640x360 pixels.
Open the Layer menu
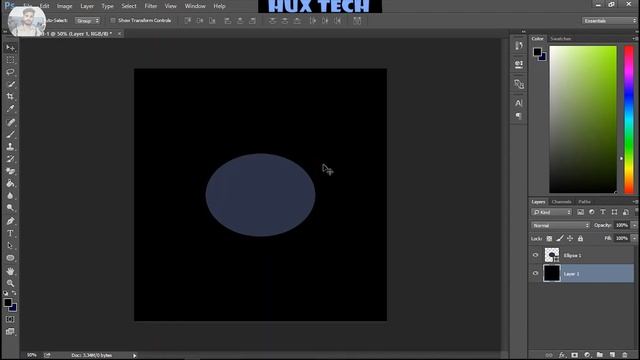point(87,6)
